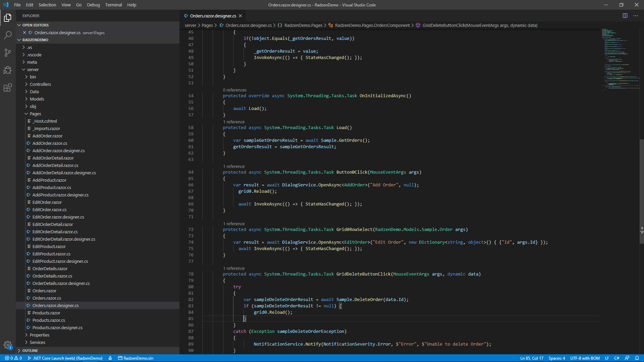Open the Terminal menu
This screenshot has width=644, height=362.
point(113,5)
